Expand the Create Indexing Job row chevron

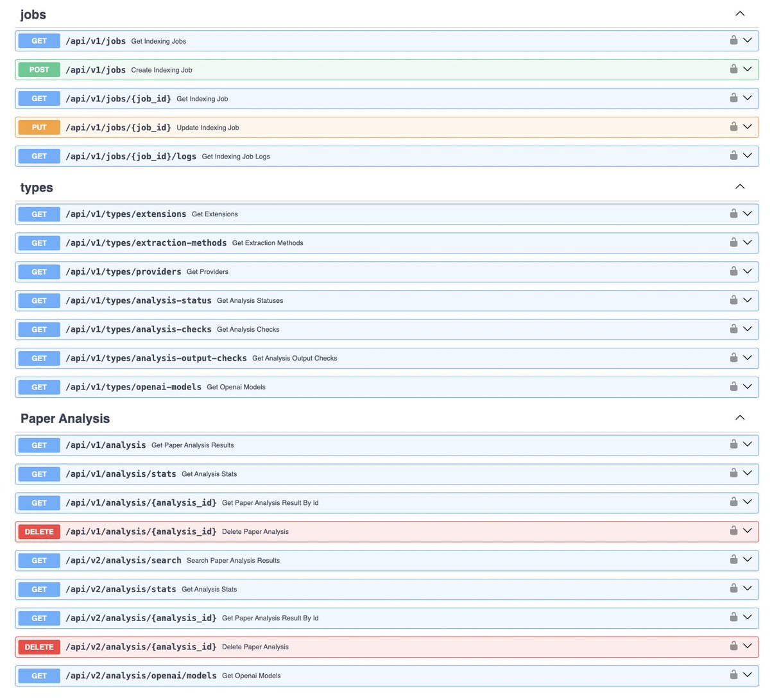tap(748, 69)
